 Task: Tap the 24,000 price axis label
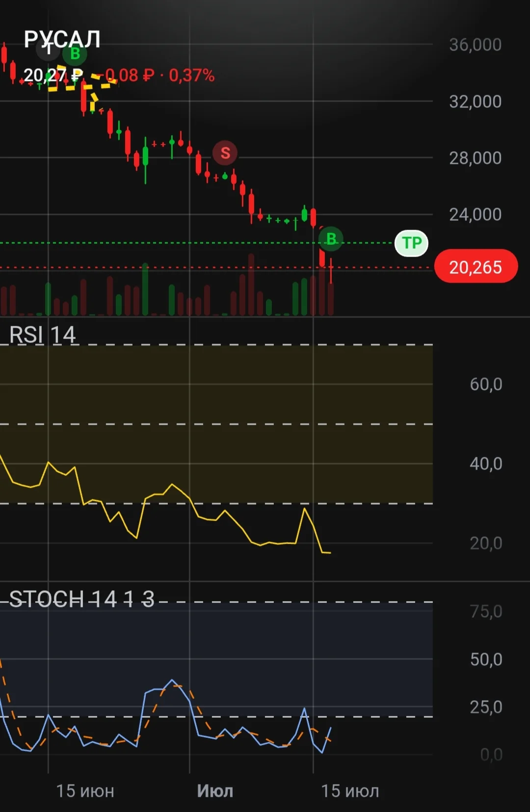[x=475, y=214]
